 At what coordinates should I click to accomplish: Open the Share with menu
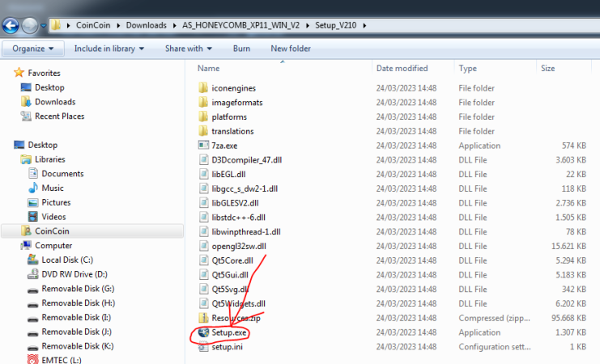189,49
